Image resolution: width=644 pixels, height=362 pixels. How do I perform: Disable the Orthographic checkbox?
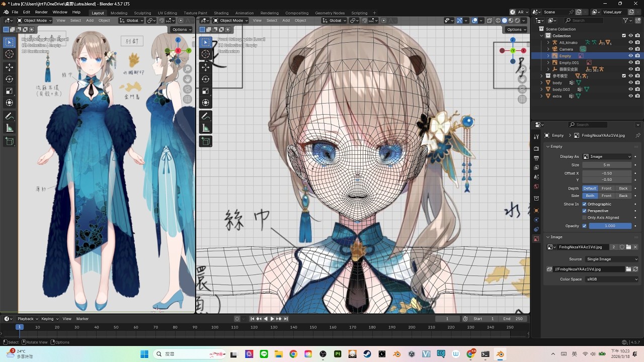point(584,204)
